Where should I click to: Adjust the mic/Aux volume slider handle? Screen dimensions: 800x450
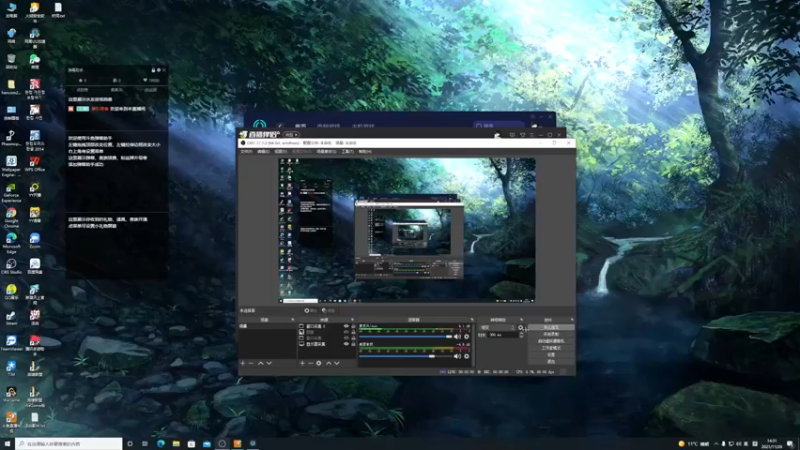click(449, 336)
